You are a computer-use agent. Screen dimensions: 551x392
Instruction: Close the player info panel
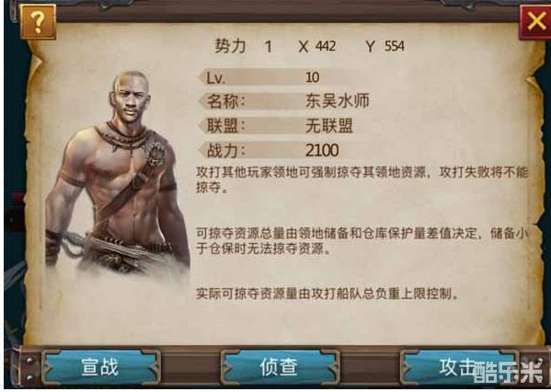(536, 22)
